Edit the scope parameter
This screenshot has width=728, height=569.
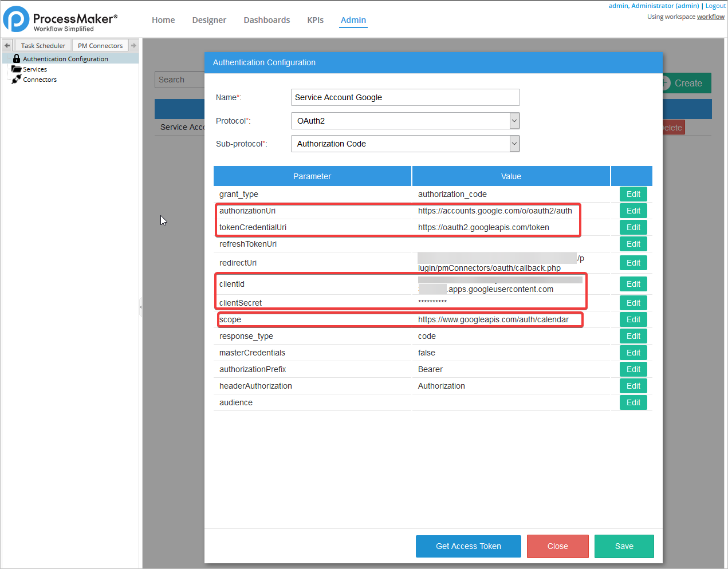click(x=633, y=319)
